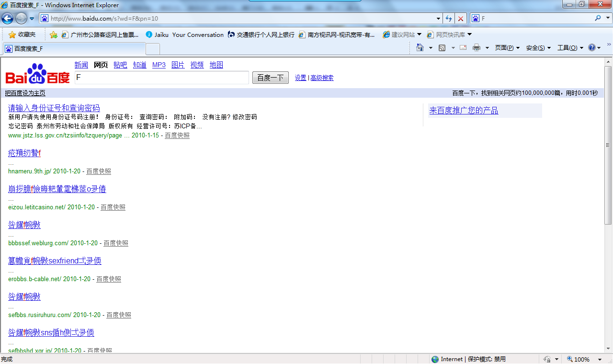This screenshot has height=364, width=613.
Task: Click the scrollbar down arrow
Action: pos(608,350)
